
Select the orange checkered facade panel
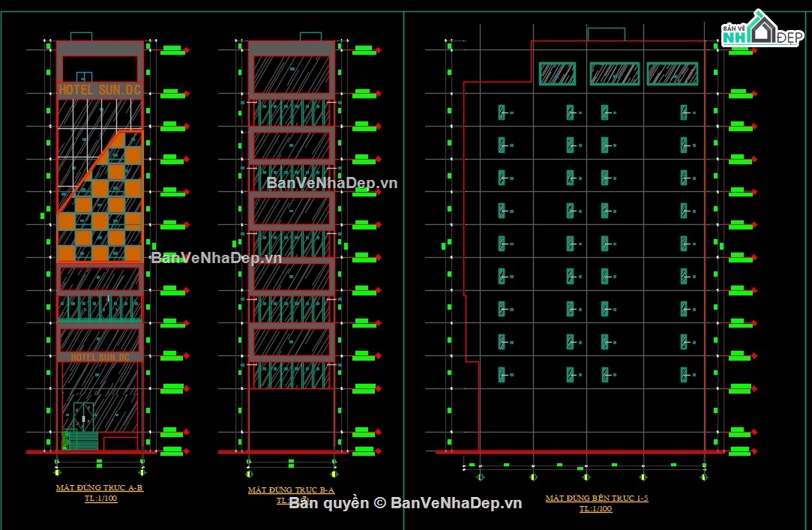pyautogui.click(x=100, y=196)
